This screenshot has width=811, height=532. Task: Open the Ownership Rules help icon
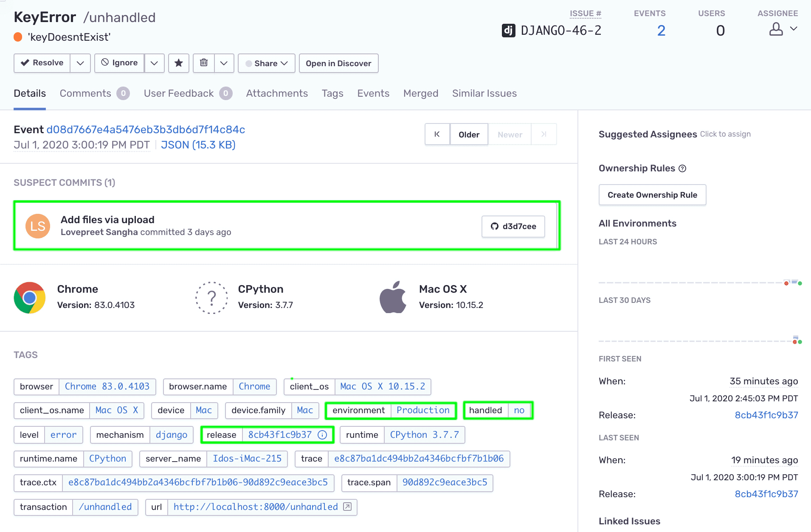pyautogui.click(x=682, y=168)
